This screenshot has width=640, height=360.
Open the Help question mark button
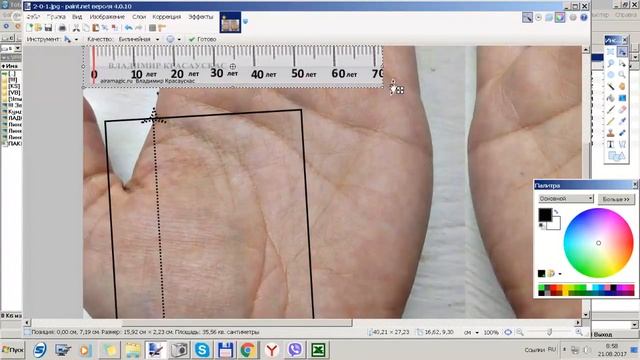click(584, 18)
